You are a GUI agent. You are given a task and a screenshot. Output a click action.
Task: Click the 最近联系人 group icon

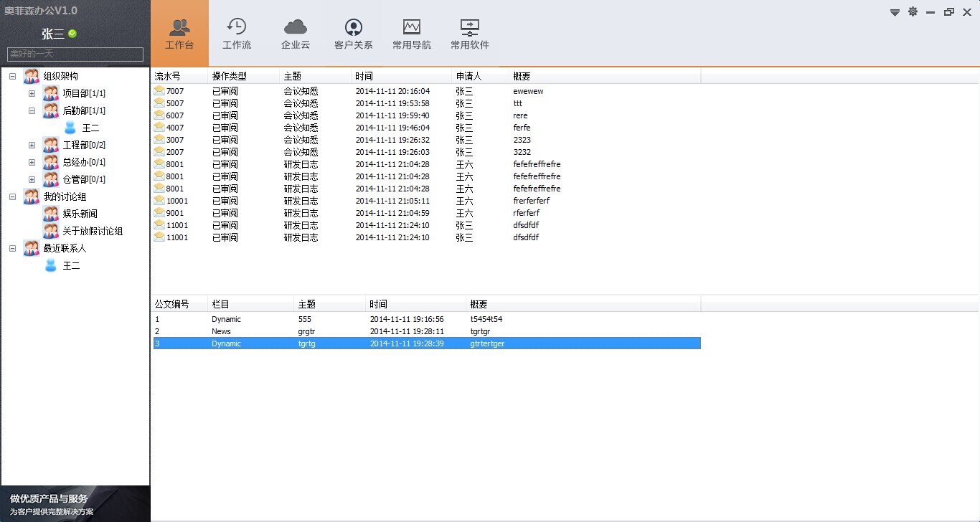click(x=31, y=248)
